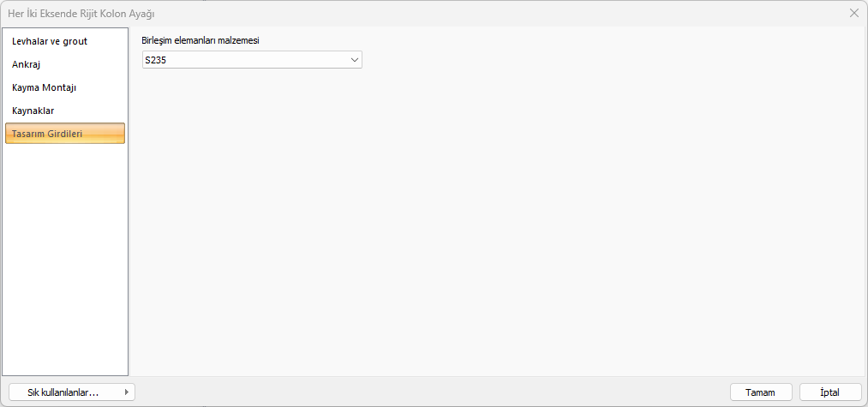
Task: Switch to the Ankraj section
Action: coord(27,64)
